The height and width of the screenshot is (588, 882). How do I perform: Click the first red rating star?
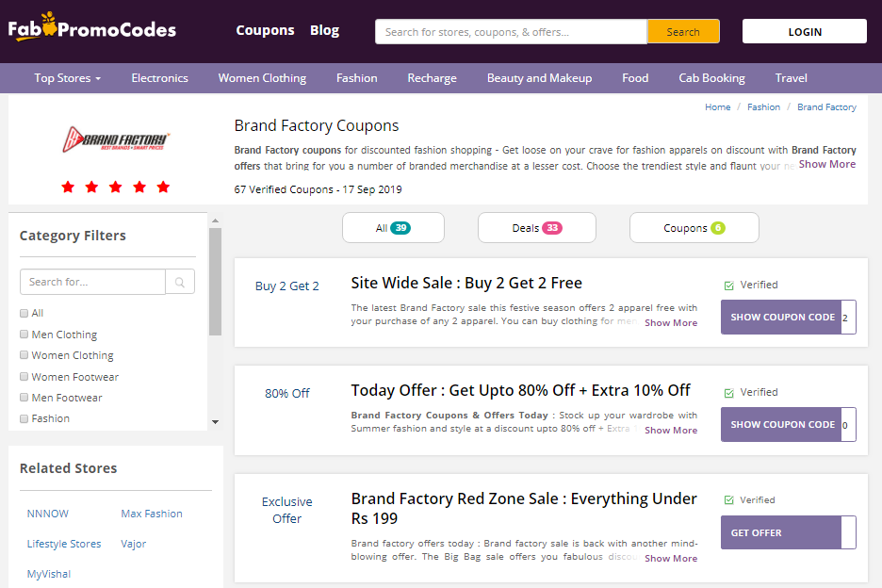coord(68,187)
